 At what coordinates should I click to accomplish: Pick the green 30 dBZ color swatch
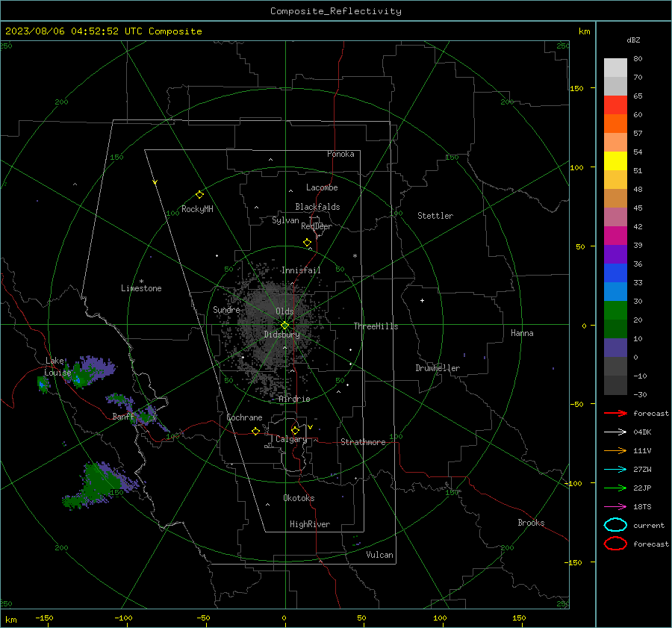point(615,310)
